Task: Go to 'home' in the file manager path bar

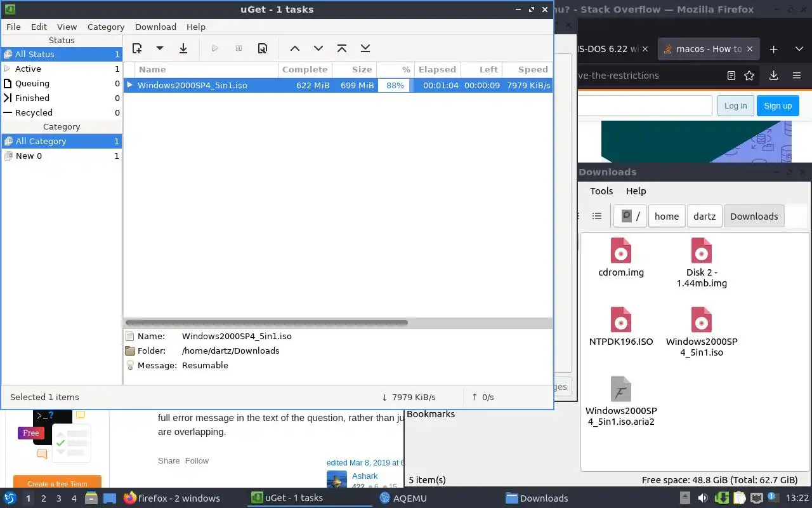Action: tap(667, 216)
